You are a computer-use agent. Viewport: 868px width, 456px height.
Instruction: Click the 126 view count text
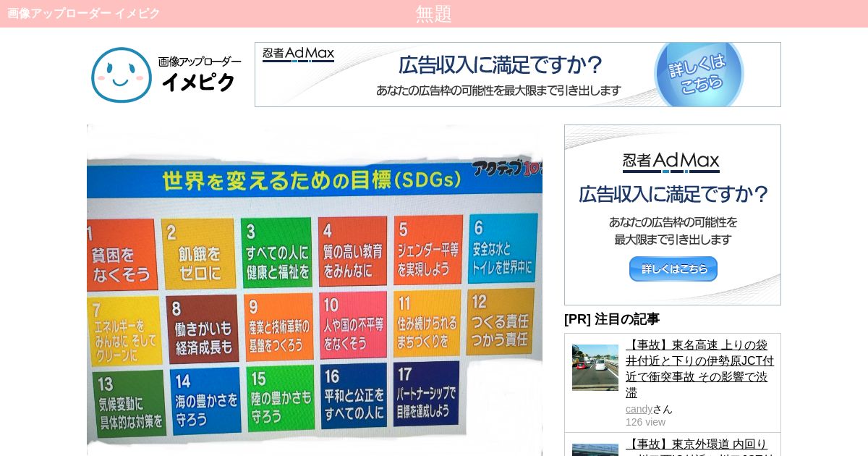click(x=645, y=422)
